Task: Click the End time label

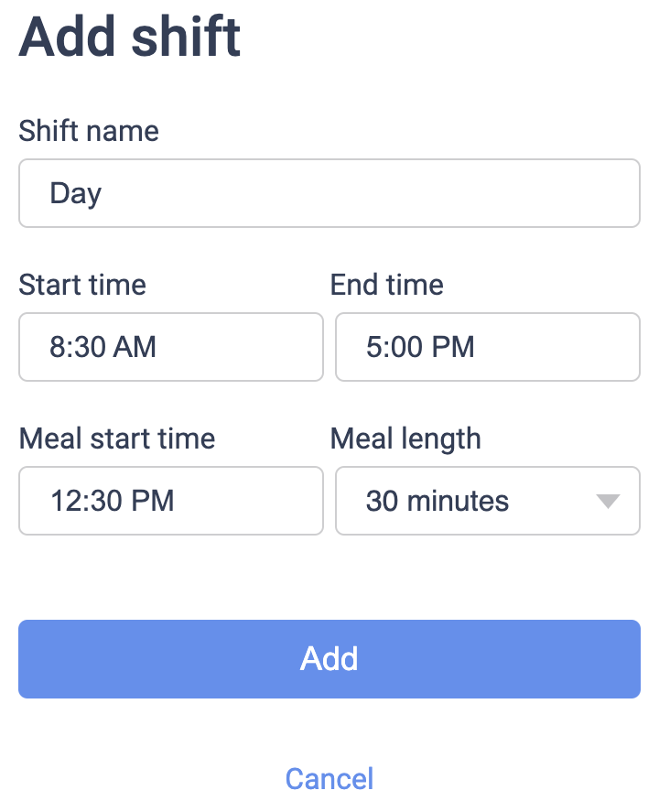Action: pos(386,285)
